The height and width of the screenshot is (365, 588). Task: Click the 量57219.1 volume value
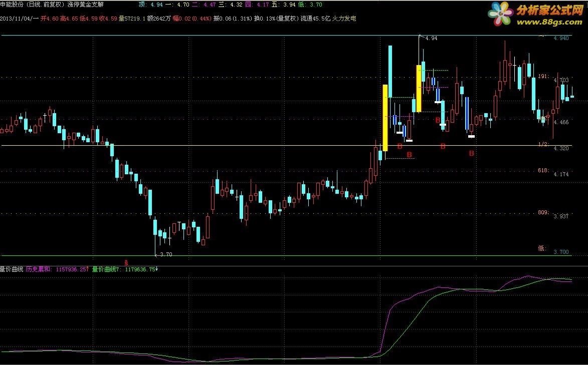point(132,19)
